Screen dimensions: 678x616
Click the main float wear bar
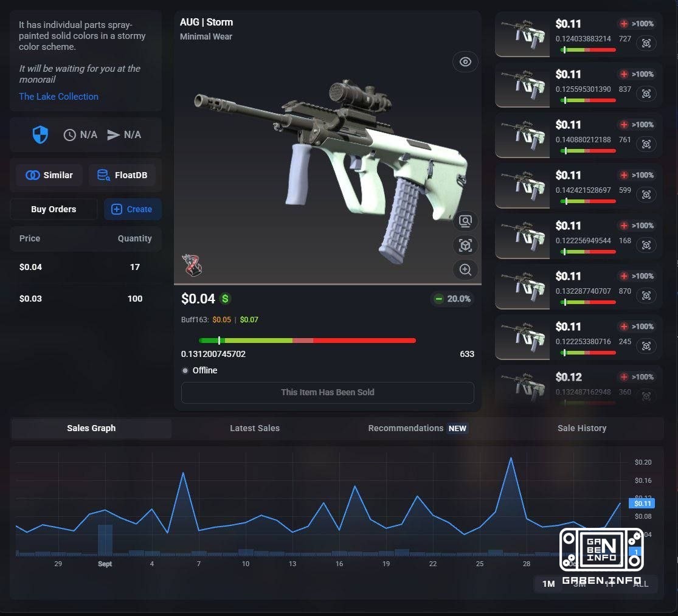click(307, 341)
